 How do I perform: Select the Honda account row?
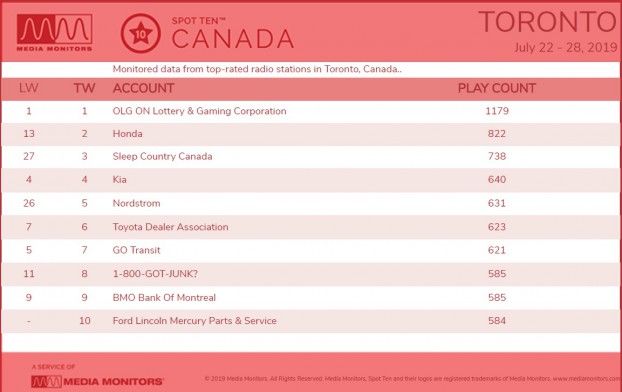(x=311, y=134)
